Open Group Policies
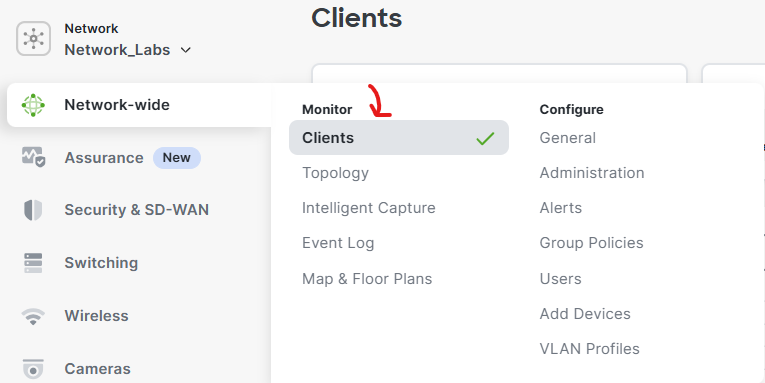Image resolution: width=765 pixels, height=383 pixels. (x=591, y=243)
